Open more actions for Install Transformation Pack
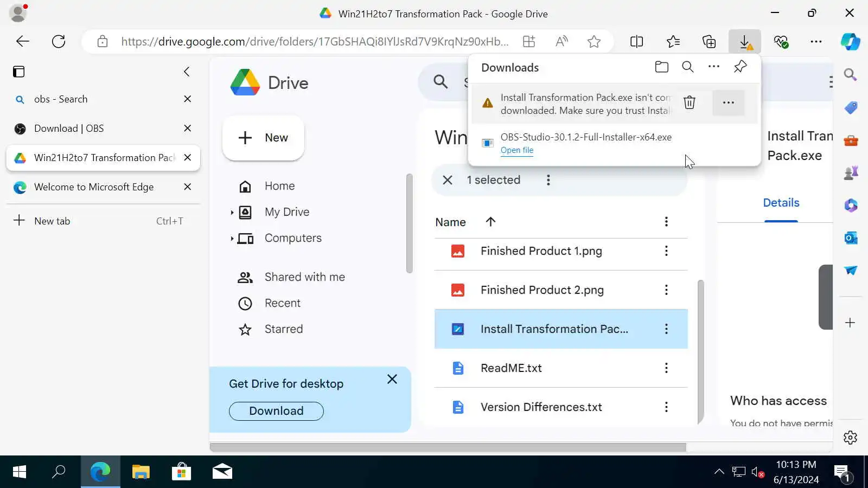Viewport: 868px width, 488px height. click(666, 329)
